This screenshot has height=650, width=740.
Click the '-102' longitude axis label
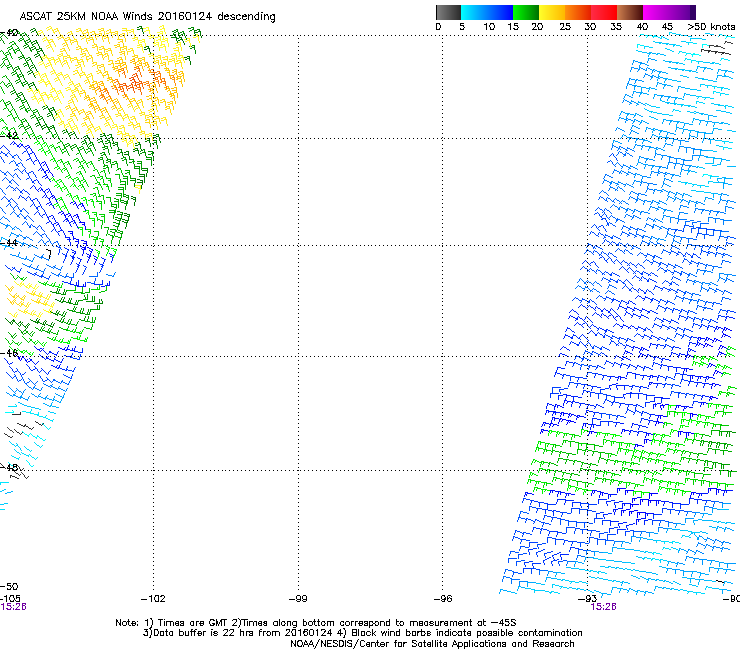coord(153,599)
